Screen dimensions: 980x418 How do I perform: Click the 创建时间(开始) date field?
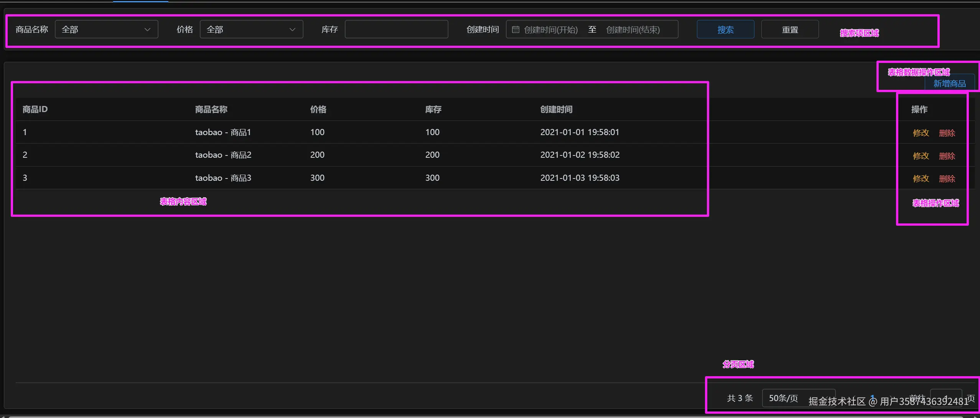(550, 30)
